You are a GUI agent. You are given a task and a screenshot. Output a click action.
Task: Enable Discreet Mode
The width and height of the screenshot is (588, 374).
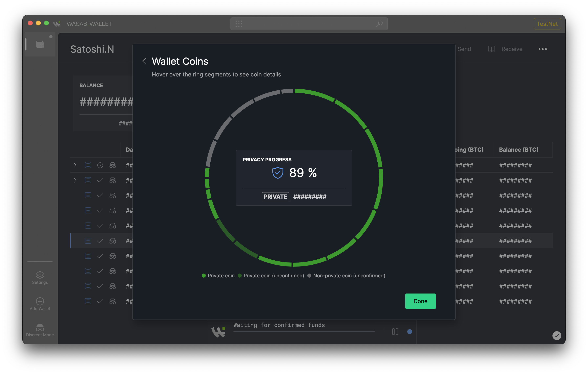coord(40,327)
